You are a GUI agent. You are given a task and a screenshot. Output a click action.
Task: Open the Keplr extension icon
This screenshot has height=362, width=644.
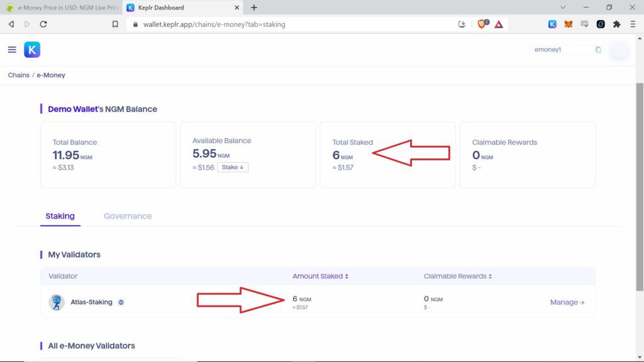(x=552, y=25)
